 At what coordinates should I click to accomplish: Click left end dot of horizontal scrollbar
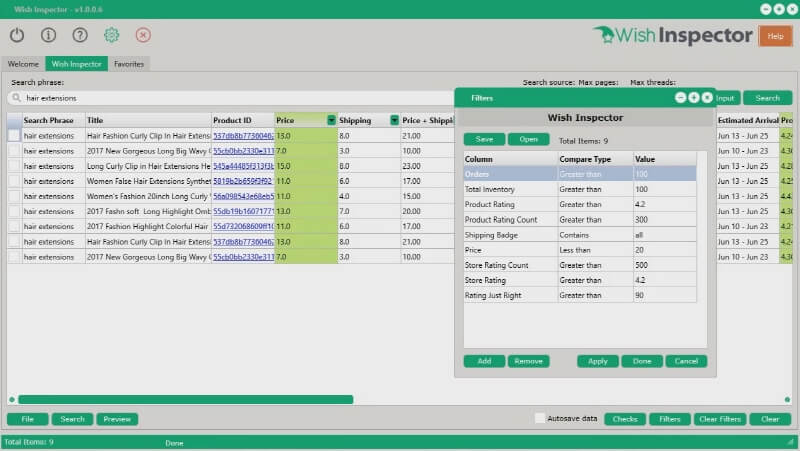point(12,399)
